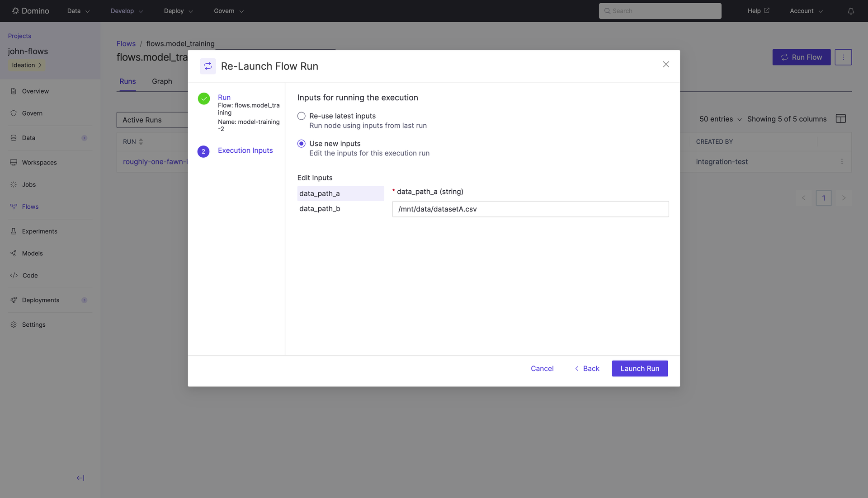Open row actions for integration-test run
Screen dimensions: 868x498
click(x=841, y=161)
